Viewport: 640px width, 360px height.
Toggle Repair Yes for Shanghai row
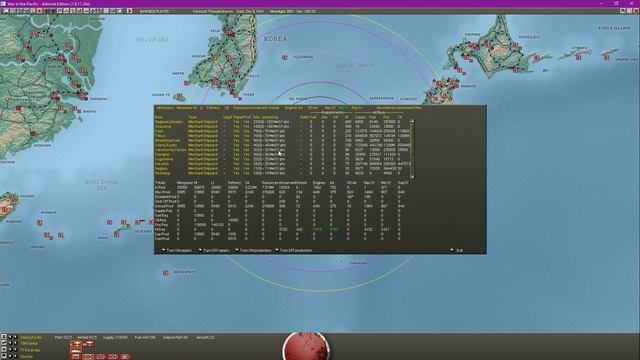[x=236, y=155]
